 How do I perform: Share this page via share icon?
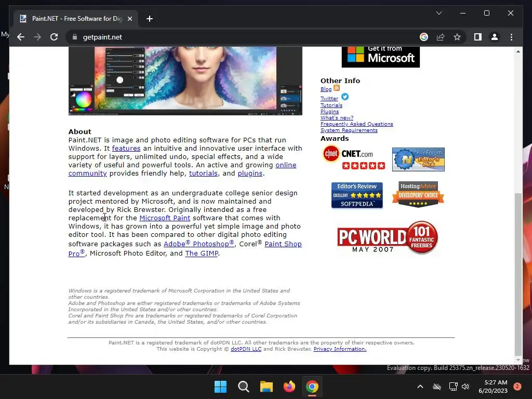point(441,37)
